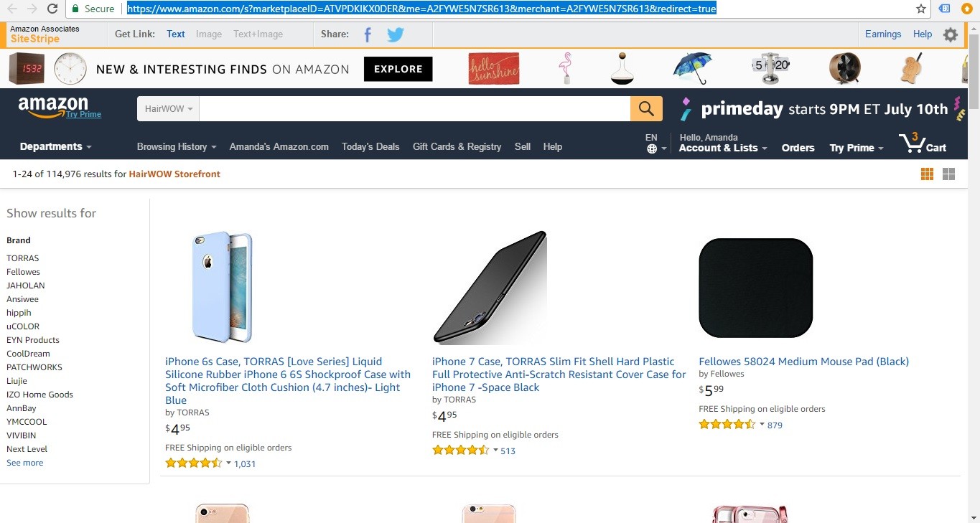Reload the page with the refresh icon
The height and width of the screenshot is (523, 980).
tap(52, 9)
